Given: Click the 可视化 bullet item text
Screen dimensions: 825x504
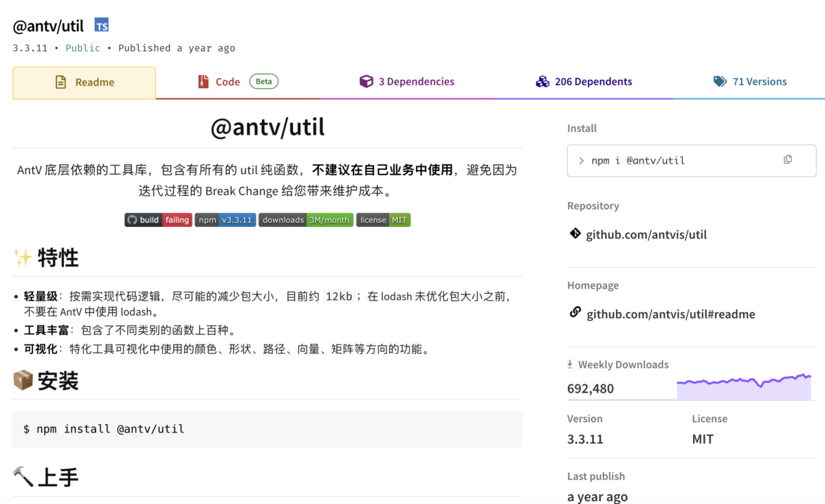Looking at the screenshot, I should [x=228, y=349].
